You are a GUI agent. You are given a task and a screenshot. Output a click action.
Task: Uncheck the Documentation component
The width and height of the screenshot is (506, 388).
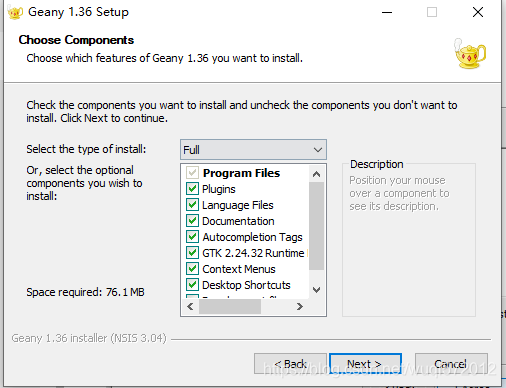coord(192,221)
